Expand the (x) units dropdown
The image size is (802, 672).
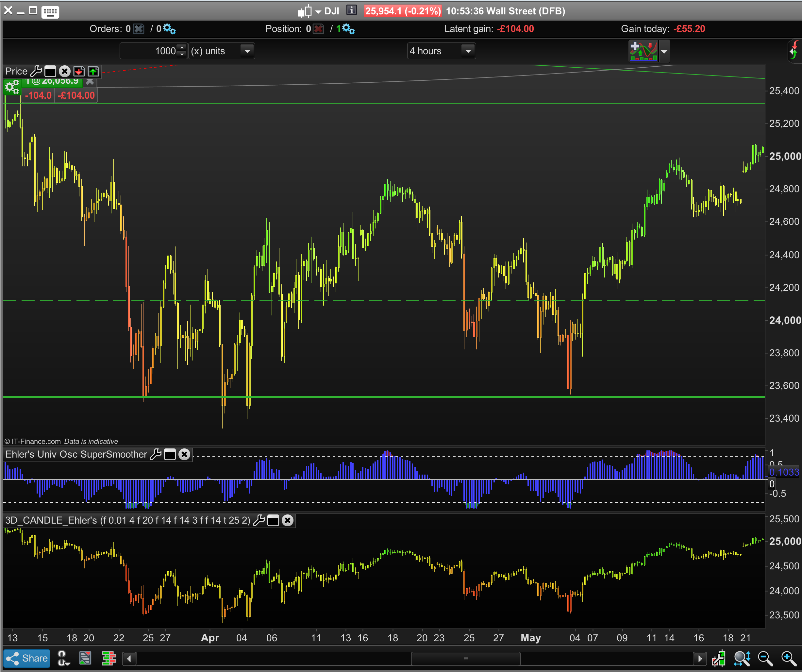[x=247, y=51]
